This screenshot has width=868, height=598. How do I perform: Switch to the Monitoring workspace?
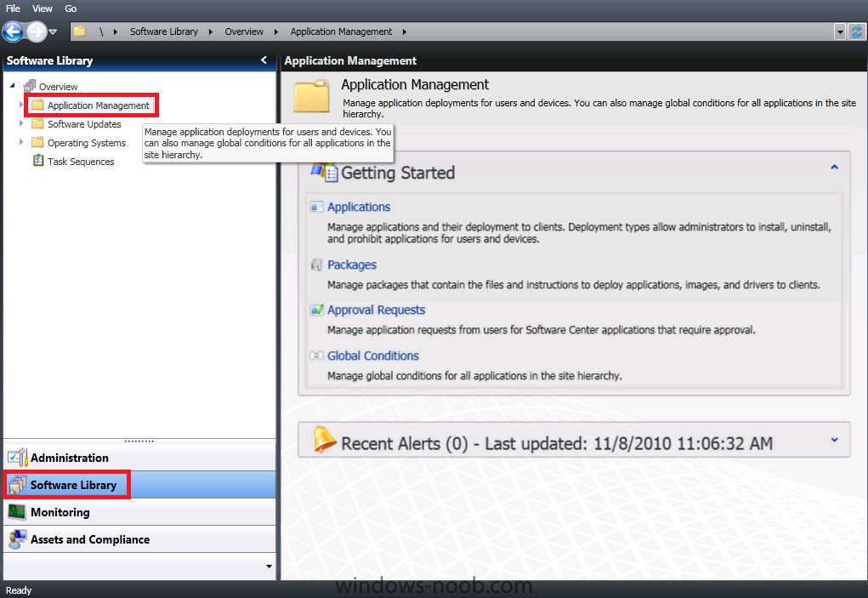(139, 511)
